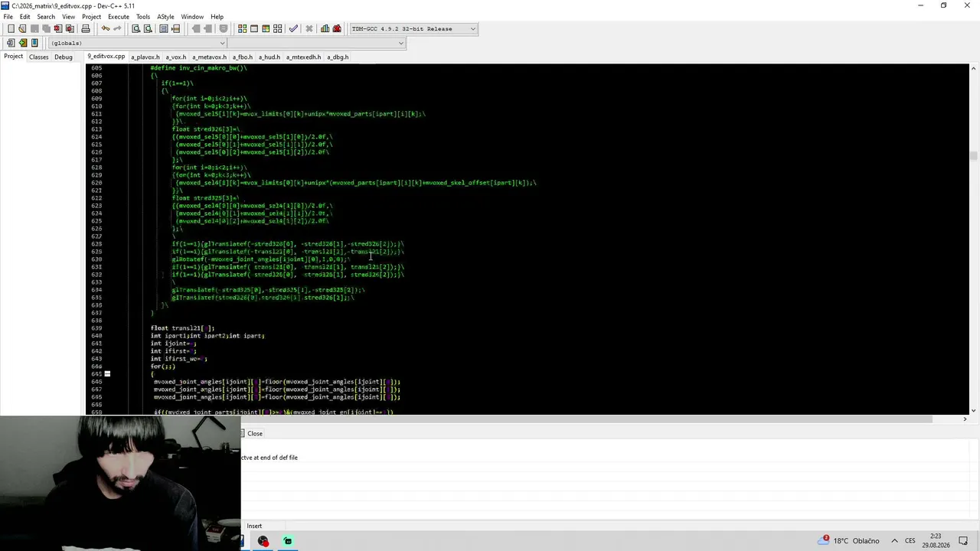The width and height of the screenshot is (980, 551).
Task: Compile the project with Compile icon
Action: (x=242, y=28)
